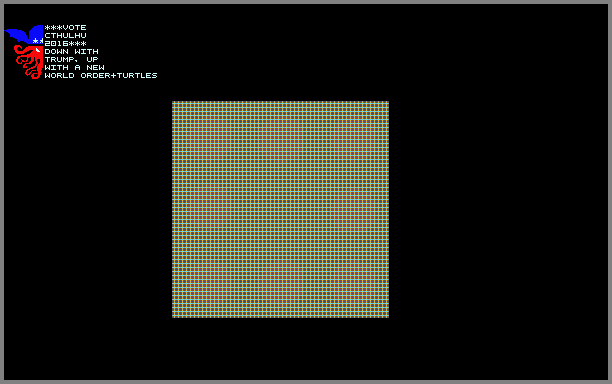Click the red Cthulhu tentacle face
Image resolution: width=612 pixels, height=384 pixels.
point(28,62)
